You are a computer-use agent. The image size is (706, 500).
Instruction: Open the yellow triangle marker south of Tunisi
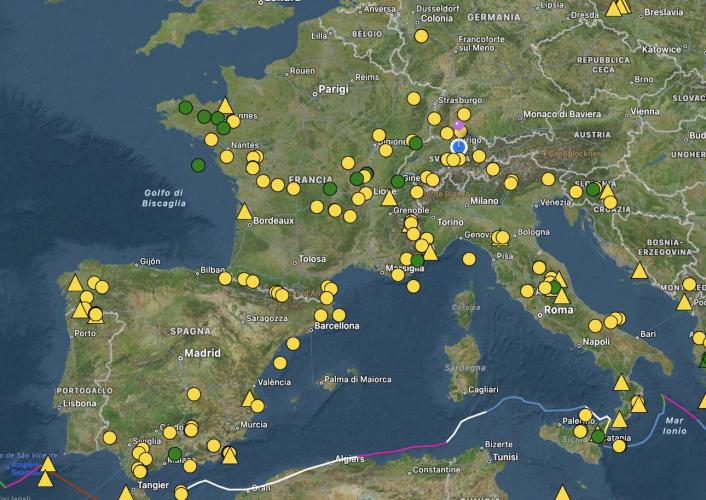tap(563, 493)
